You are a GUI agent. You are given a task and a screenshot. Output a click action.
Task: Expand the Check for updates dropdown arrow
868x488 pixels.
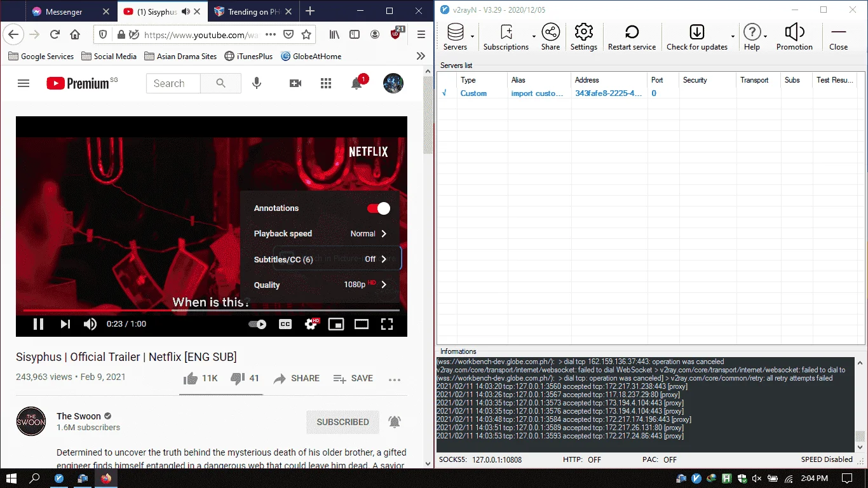pyautogui.click(x=733, y=37)
